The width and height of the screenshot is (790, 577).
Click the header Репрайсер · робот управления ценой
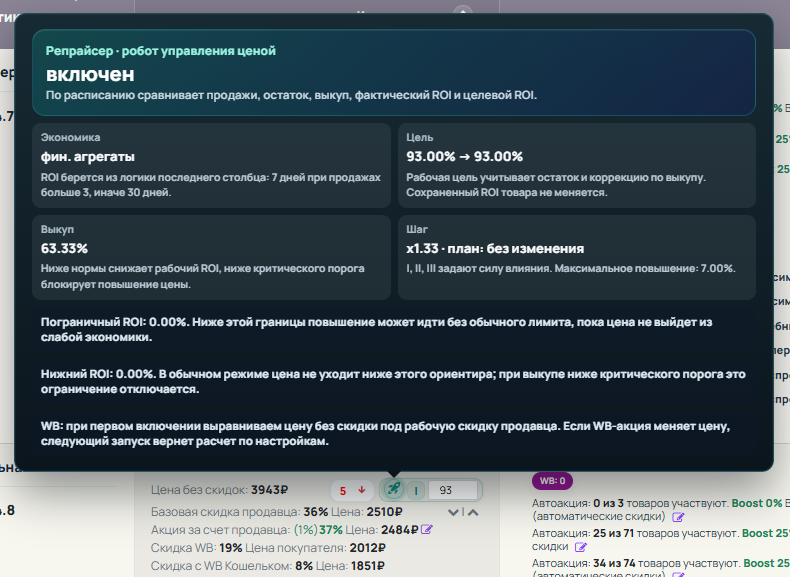click(161, 51)
